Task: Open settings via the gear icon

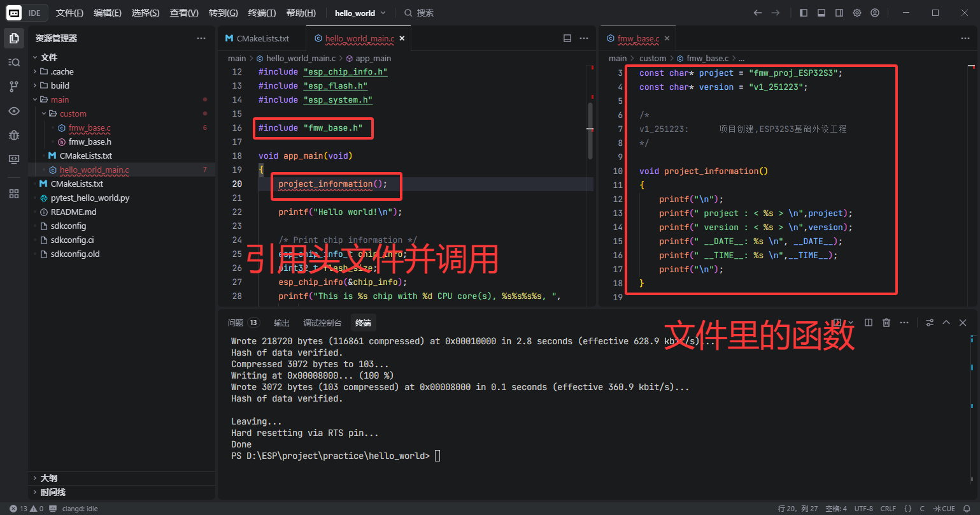Action: coord(857,13)
